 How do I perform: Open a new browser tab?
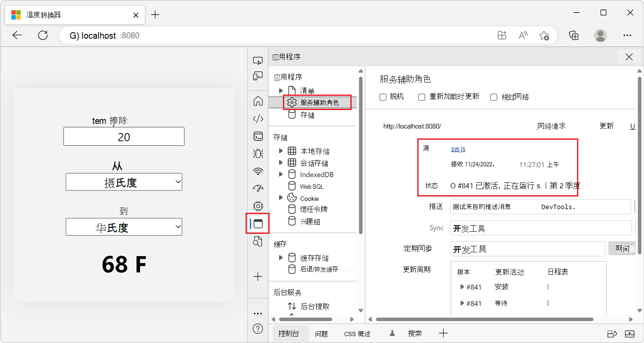[155, 15]
